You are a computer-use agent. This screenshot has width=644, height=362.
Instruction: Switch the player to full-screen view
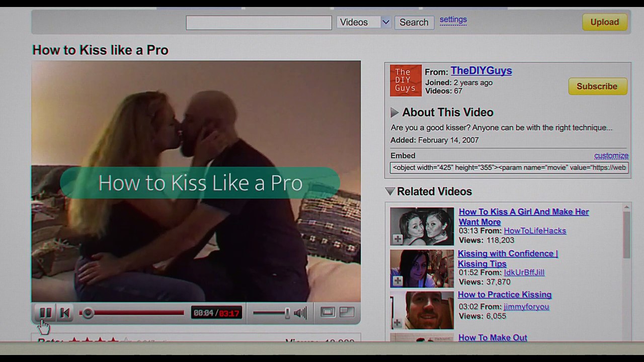347,312
